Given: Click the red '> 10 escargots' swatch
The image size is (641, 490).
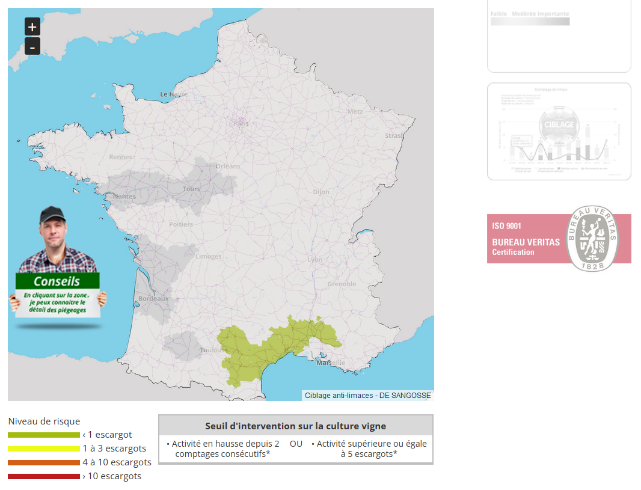Looking at the screenshot, I should (43, 476).
